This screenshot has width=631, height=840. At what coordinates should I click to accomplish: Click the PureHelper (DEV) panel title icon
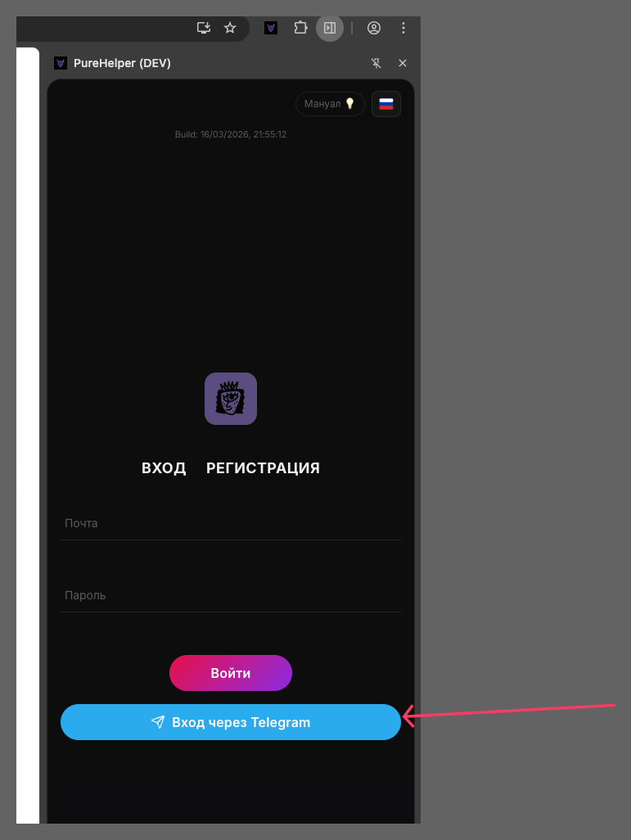[x=61, y=63]
